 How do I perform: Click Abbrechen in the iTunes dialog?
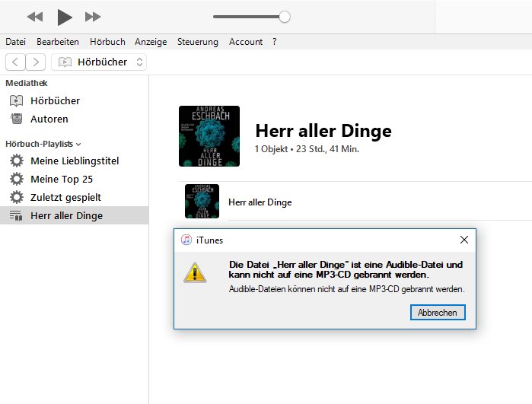(438, 313)
